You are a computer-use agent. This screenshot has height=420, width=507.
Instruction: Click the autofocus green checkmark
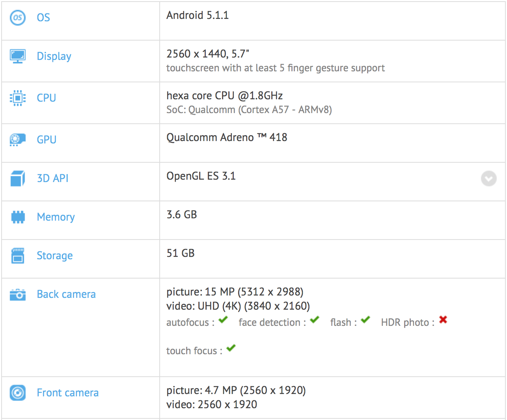click(x=223, y=320)
